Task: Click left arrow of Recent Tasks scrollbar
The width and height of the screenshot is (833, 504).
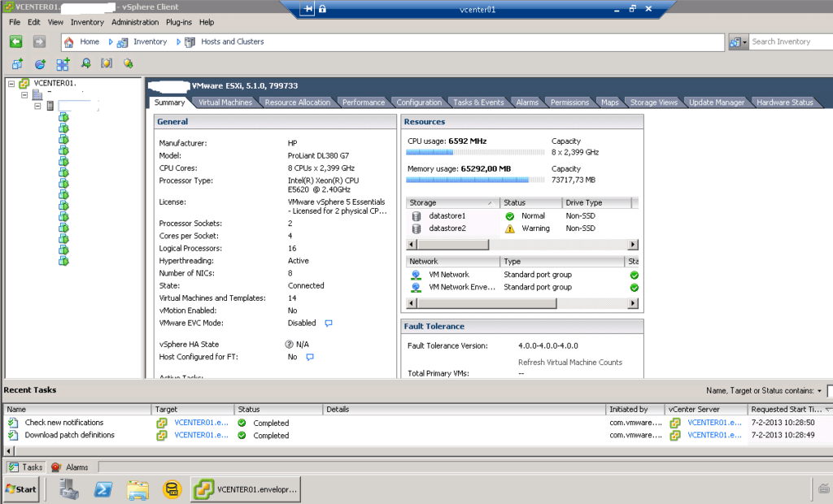Action: (8, 451)
